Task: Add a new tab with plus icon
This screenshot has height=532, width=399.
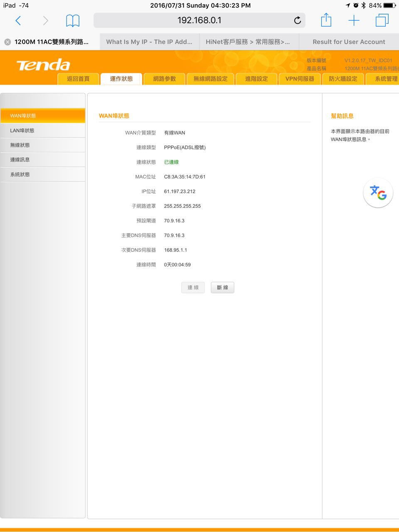Action: tap(354, 20)
